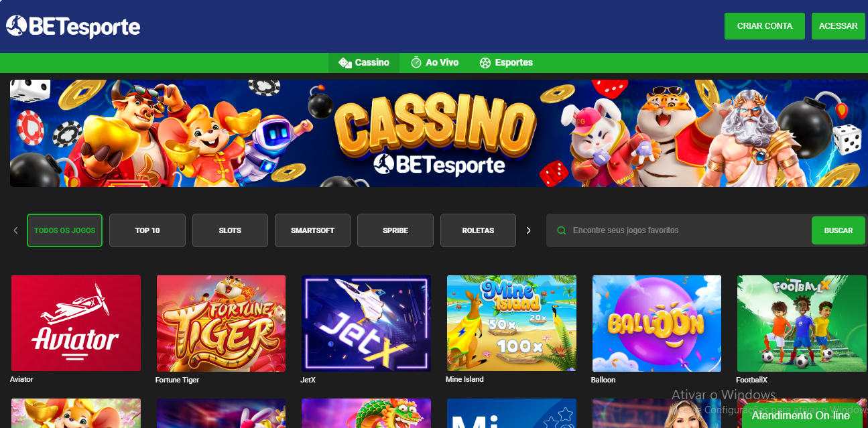Click the ACESSAR login button
The width and height of the screenshot is (868, 428).
click(x=839, y=26)
